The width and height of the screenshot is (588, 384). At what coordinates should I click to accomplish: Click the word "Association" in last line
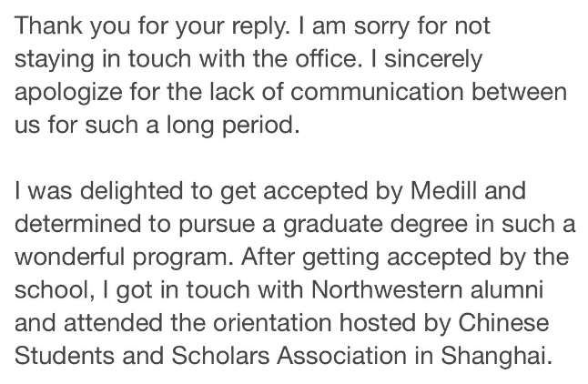coord(341,356)
